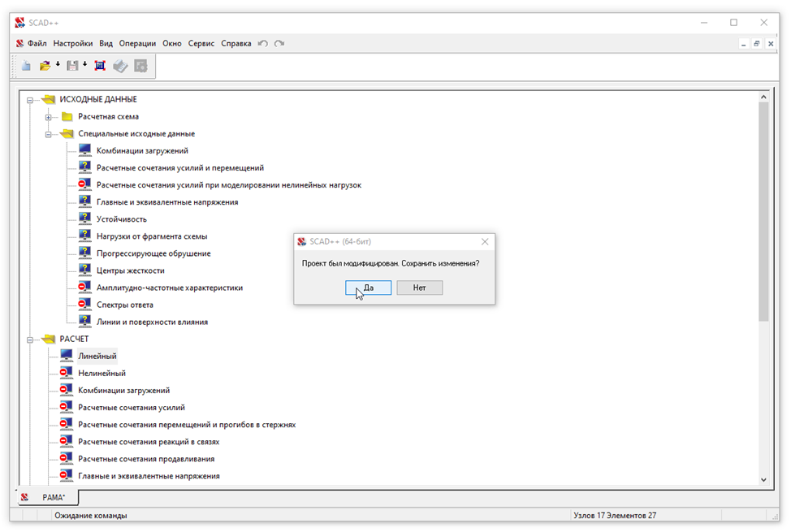Click the 'Узлов 17 Элементов 27' status text

click(615, 515)
